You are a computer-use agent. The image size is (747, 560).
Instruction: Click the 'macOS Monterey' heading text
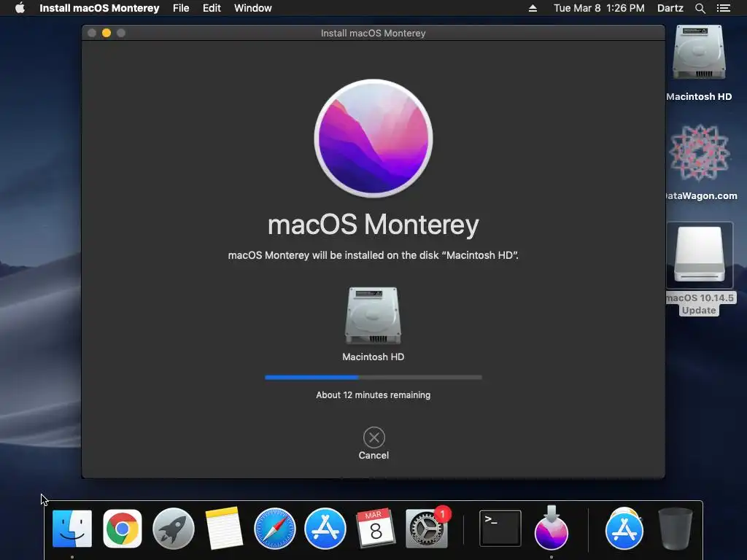click(373, 224)
